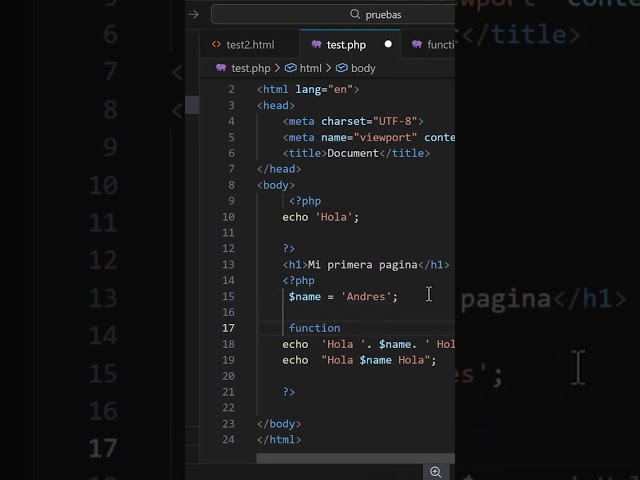The height and width of the screenshot is (480, 640).
Task: Click the body breadcrumb item
Action: (x=363, y=68)
